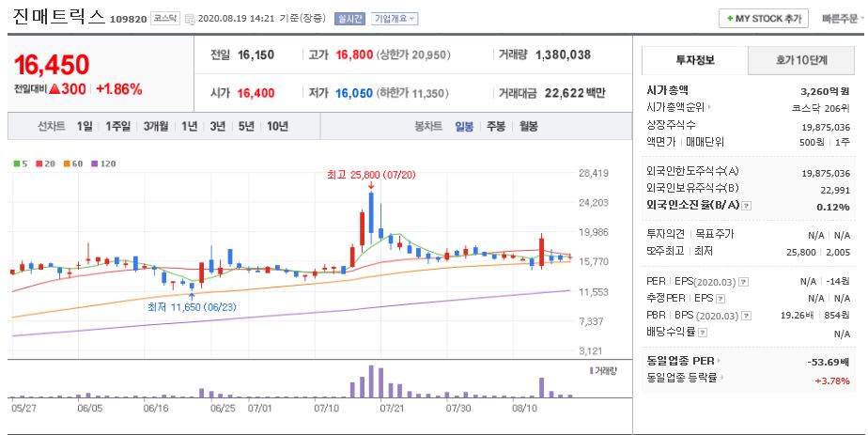
Task: Click the arrow next to 동일업종 등락률
Action: (721, 378)
